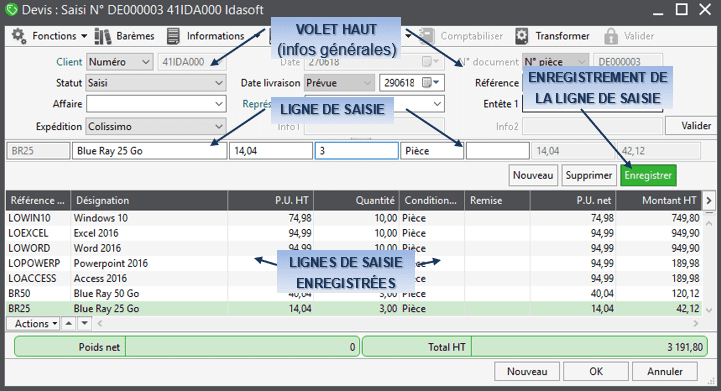Click the Blue Ray 25 Go designation field

point(149,151)
